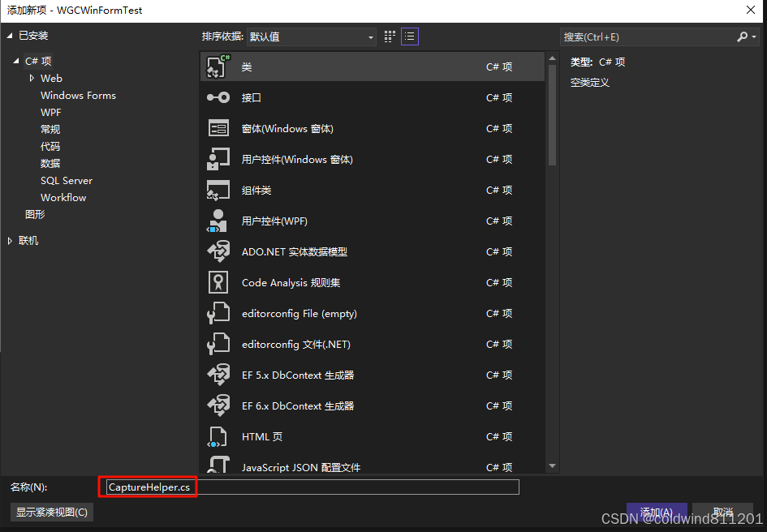Image resolution: width=767 pixels, height=532 pixels.
Task: Click the 组件类 template name text
Action: click(256, 191)
